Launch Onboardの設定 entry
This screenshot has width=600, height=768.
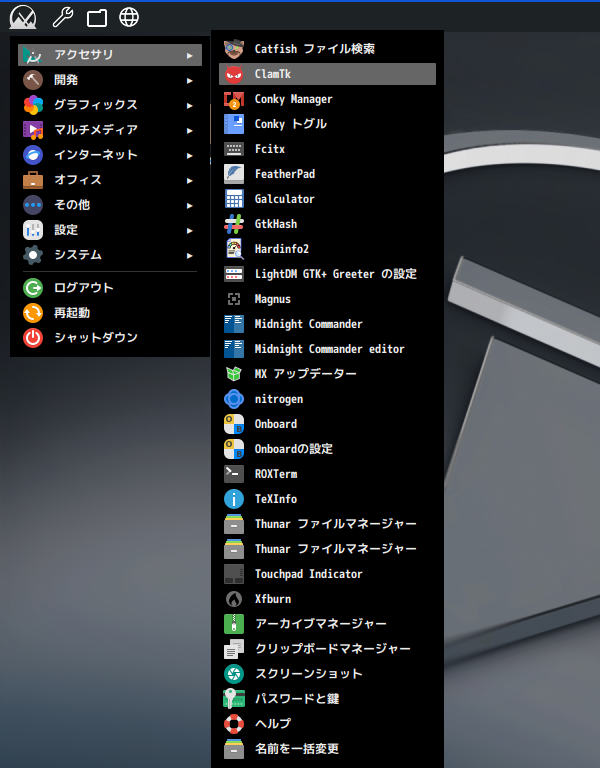[x=327, y=449]
